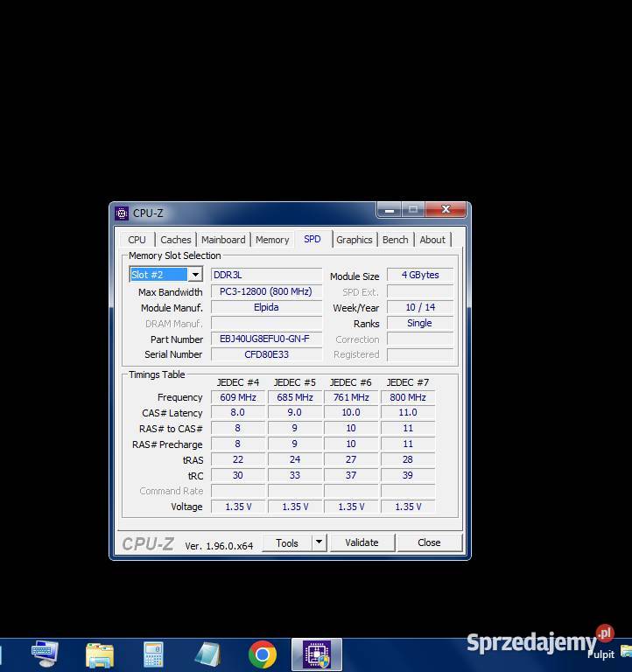
Task: Switch to the Caches tab
Action: click(176, 240)
